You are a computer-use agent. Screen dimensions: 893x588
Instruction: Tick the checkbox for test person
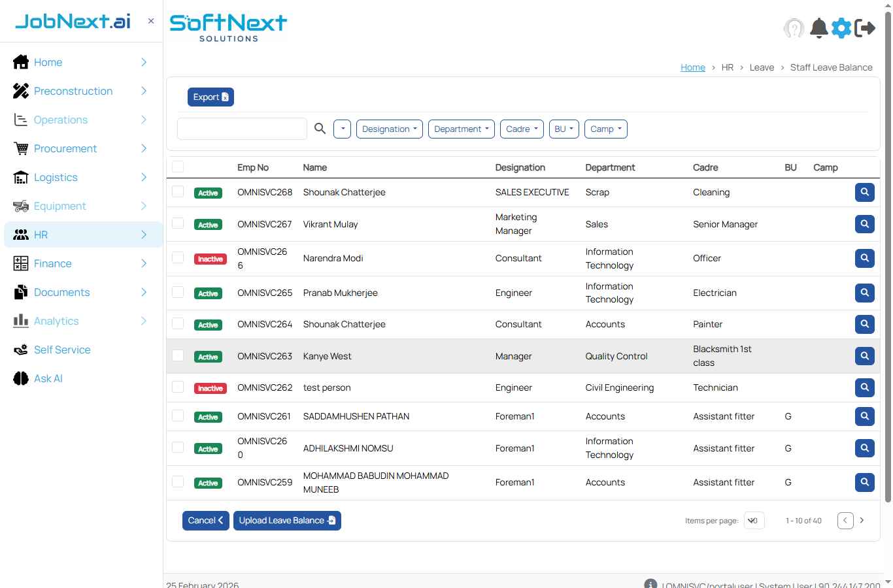[x=177, y=387]
